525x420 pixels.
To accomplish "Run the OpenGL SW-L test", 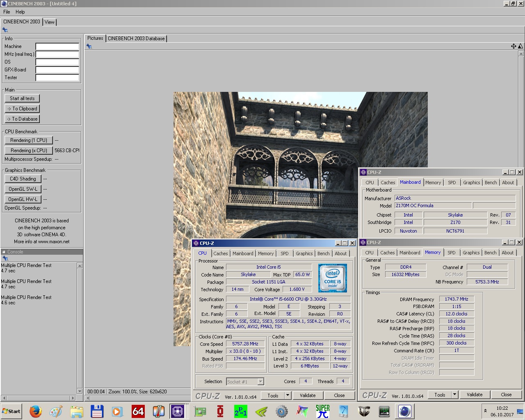I will 23,189.
